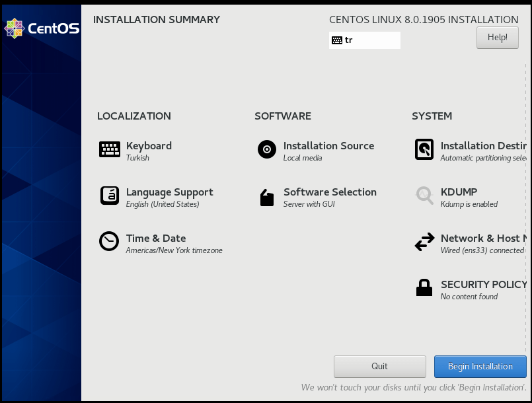
Task: Open Time & Date text label
Action: pos(156,238)
